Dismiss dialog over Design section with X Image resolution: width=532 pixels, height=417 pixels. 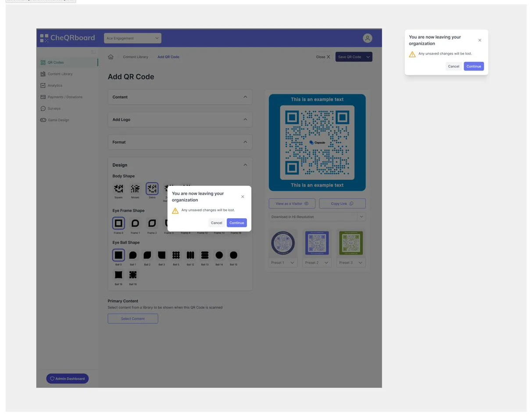243,197
